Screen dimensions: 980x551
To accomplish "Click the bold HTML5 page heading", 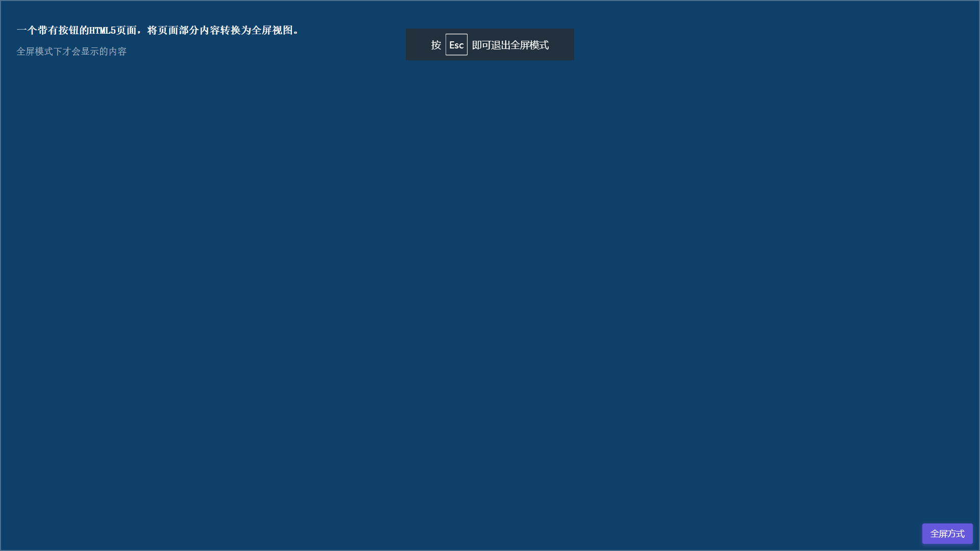I will (x=157, y=30).
